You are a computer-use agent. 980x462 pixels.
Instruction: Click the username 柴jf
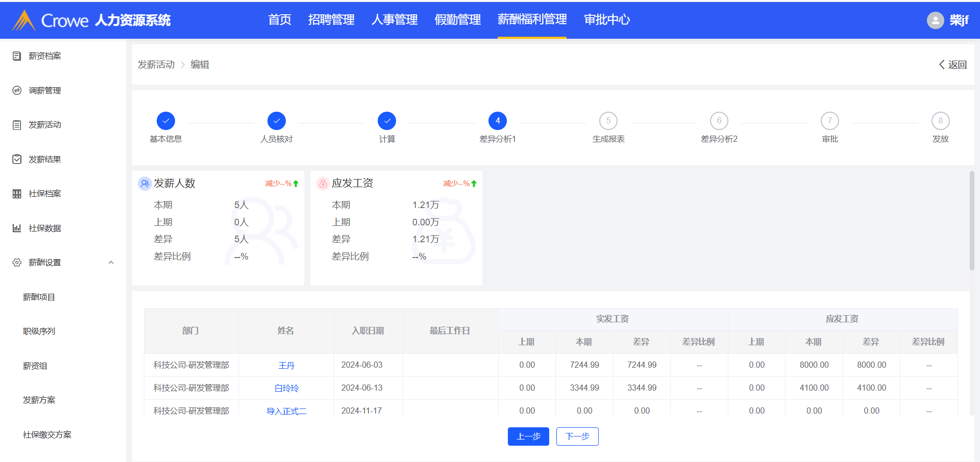[x=959, y=20]
